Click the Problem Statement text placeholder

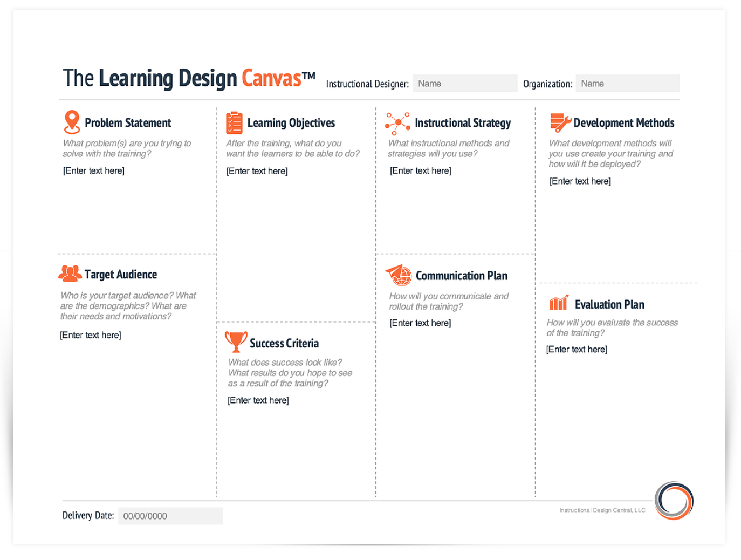(94, 170)
